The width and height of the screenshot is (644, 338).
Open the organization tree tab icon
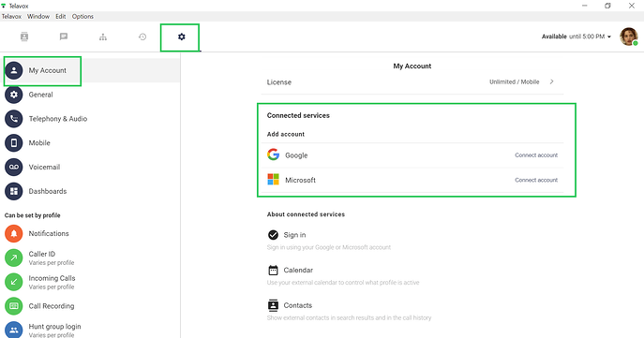click(103, 37)
